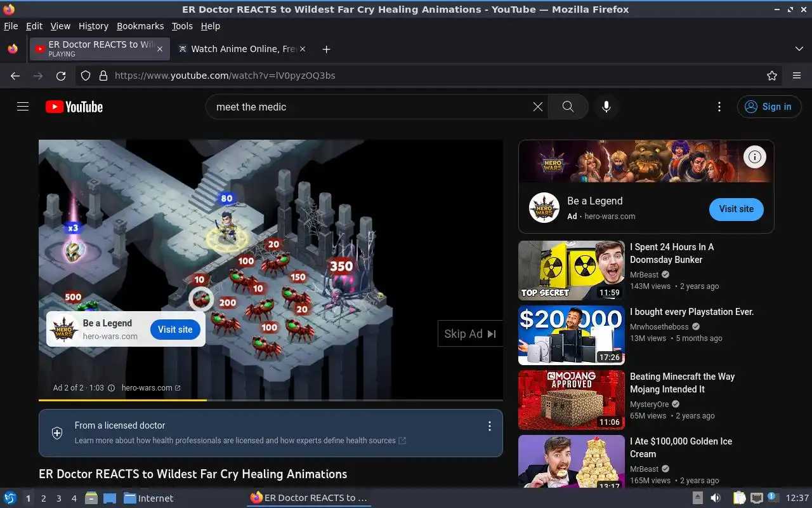Close the Watch Anime Online tab
The width and height of the screenshot is (812, 508).
pos(303,49)
